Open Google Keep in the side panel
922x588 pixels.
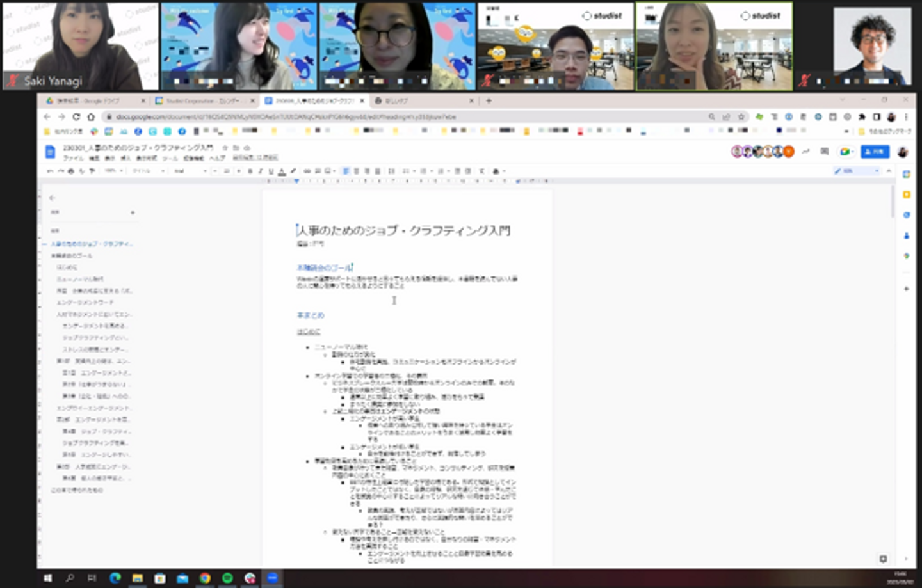907,195
